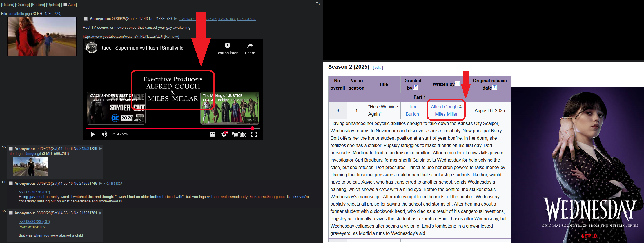Viewport: 644px width, 243px height.
Task: Follow backlink >>213531827
Action: pos(113,184)
